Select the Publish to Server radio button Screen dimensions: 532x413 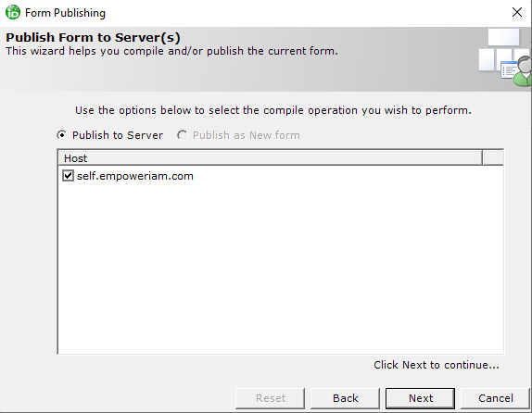pos(62,135)
